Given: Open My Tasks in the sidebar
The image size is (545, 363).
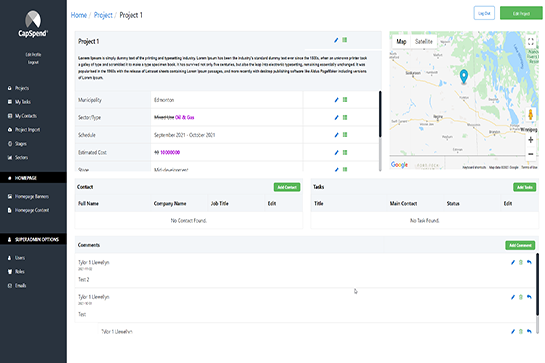Looking at the screenshot, I should pyautogui.click(x=23, y=102).
